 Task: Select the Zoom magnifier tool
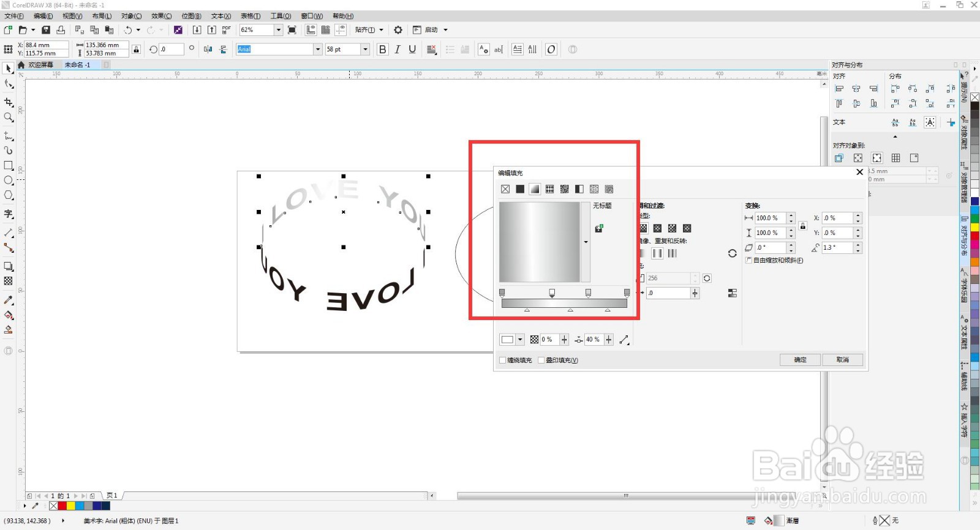pos(9,117)
